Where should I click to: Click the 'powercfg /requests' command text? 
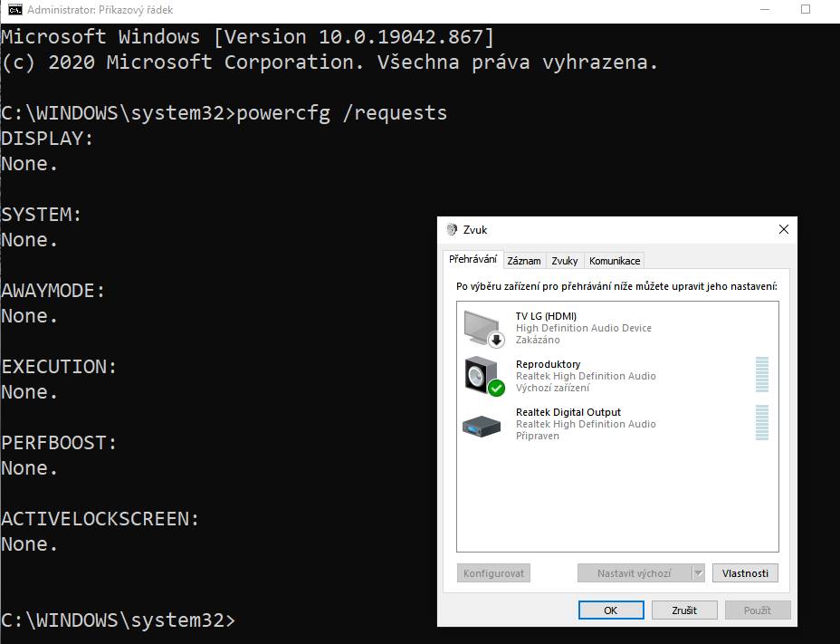(342, 113)
